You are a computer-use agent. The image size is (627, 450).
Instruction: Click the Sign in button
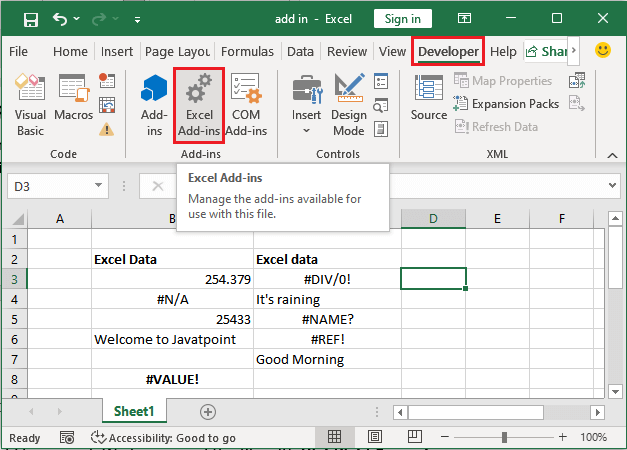pos(403,19)
